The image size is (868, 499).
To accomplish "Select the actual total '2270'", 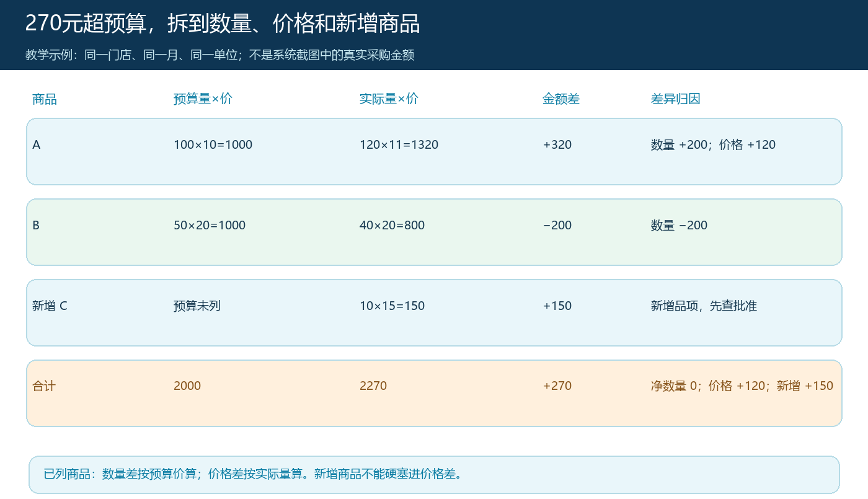I will click(x=373, y=386).
